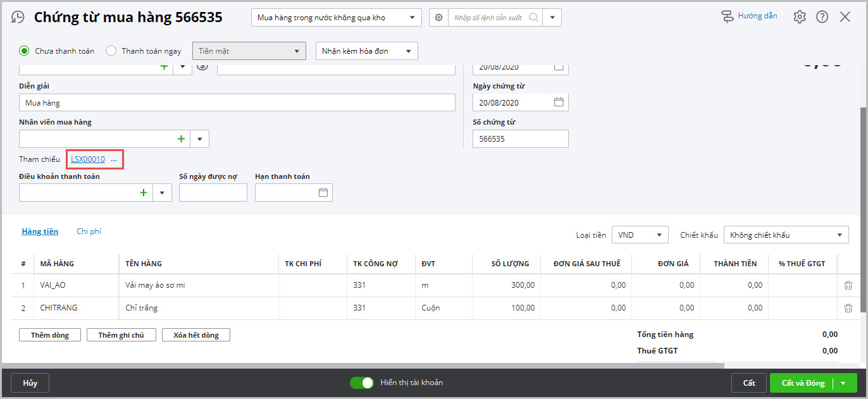Expand the Chiết khấu dropdown
The height and width of the screenshot is (399, 868).
tap(840, 235)
